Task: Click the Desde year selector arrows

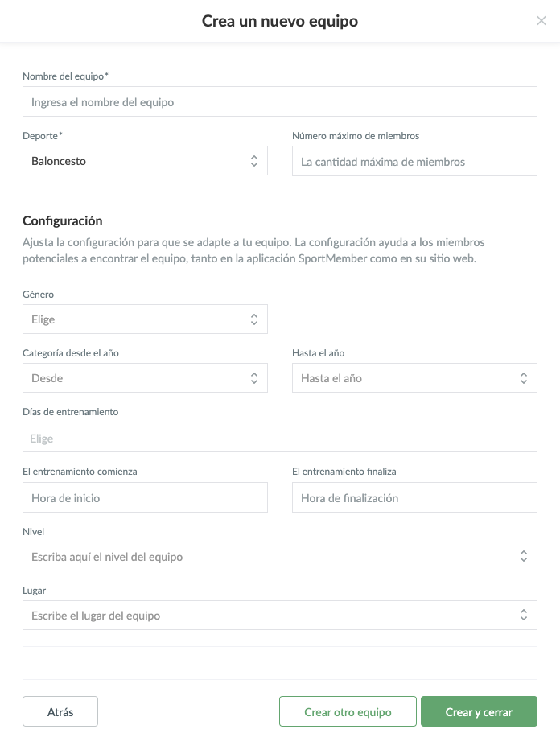Action: 254,378
